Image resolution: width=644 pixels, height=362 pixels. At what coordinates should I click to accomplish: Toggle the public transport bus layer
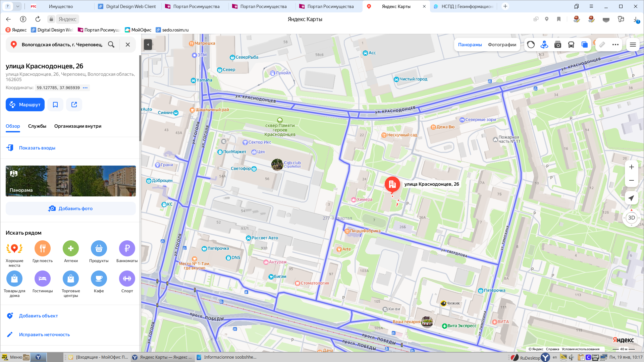click(x=571, y=45)
